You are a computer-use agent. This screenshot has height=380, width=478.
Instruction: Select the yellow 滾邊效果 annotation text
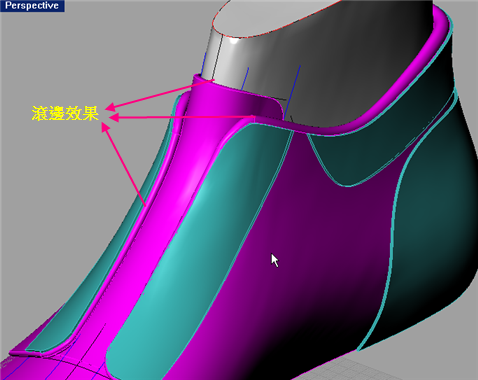tap(65, 113)
